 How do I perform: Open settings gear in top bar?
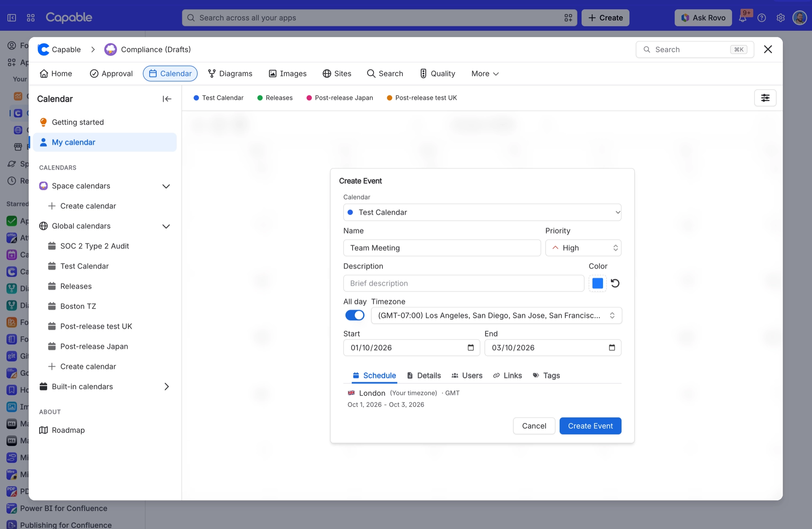[780, 18]
